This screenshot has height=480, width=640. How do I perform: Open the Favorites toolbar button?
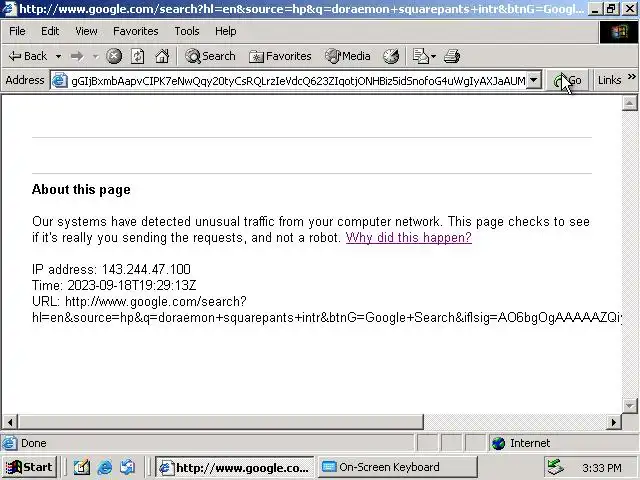[280, 56]
